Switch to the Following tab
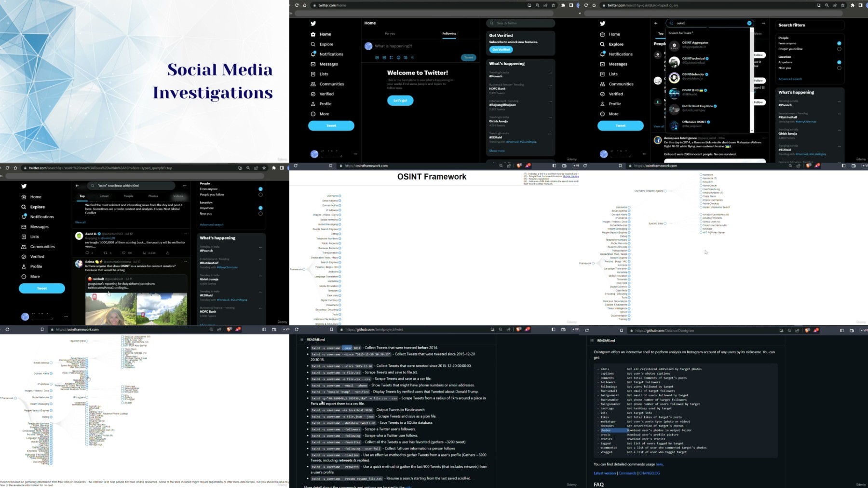This screenshot has width=868, height=488. coord(449,34)
